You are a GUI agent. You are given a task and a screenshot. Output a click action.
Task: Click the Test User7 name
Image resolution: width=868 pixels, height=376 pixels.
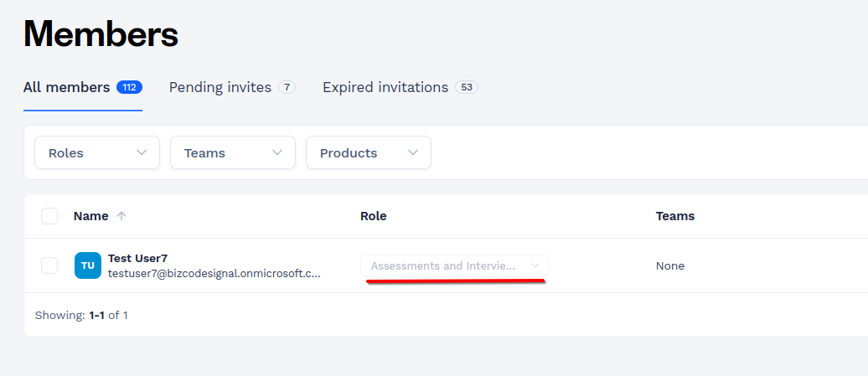[x=138, y=258]
